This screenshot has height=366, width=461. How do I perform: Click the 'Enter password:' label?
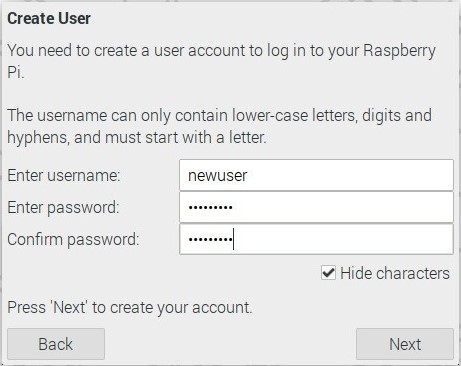[x=63, y=207]
